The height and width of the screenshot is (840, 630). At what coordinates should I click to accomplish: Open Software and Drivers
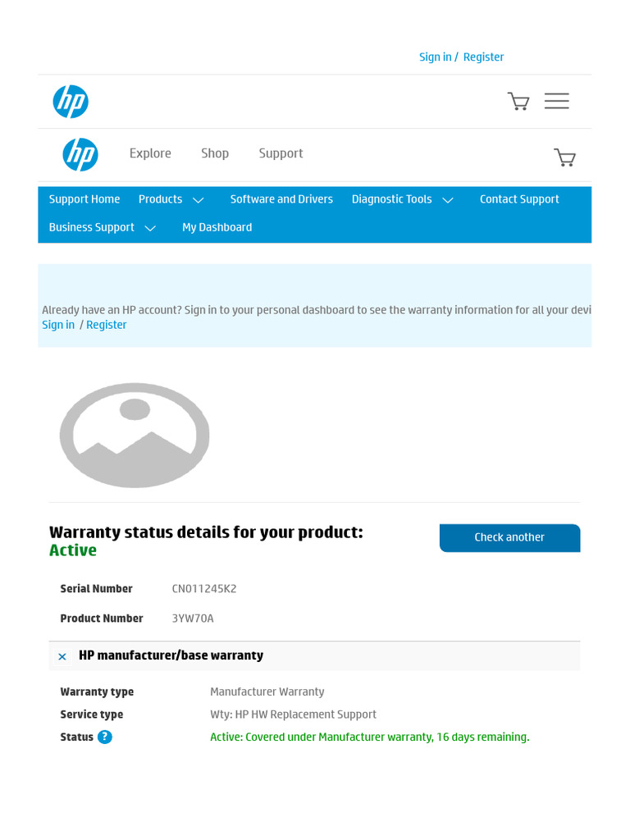pyautogui.click(x=281, y=199)
